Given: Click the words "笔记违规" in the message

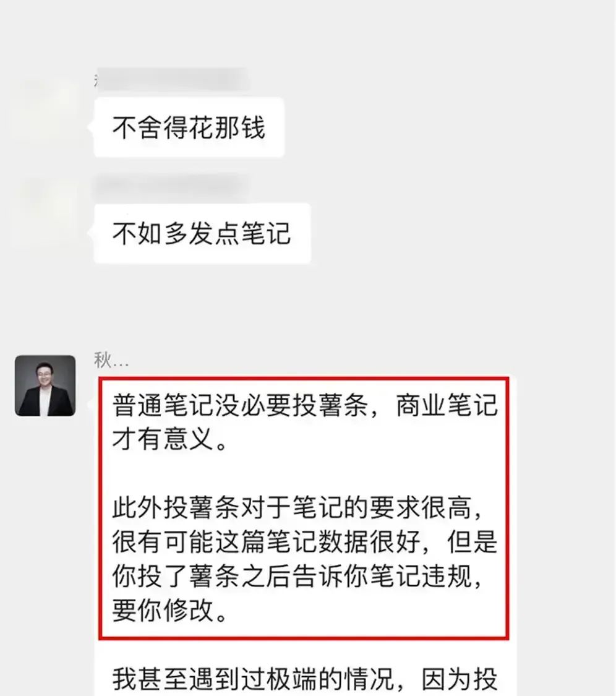Looking at the screenshot, I should pyautogui.click(x=421, y=576).
